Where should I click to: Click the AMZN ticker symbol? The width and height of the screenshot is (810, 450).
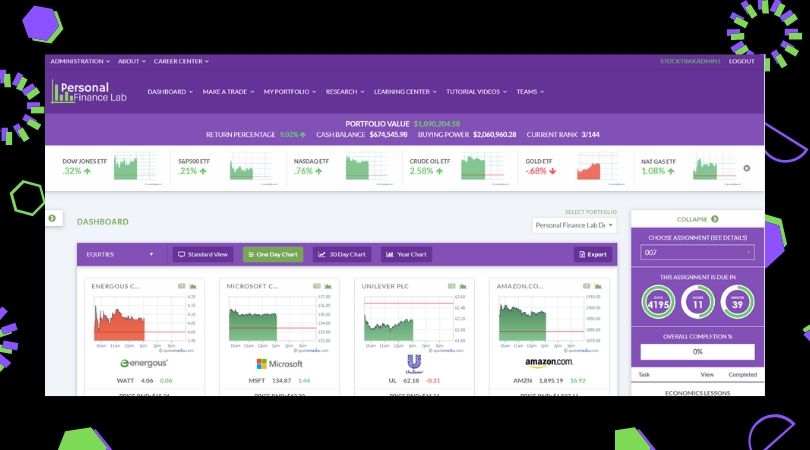523,381
